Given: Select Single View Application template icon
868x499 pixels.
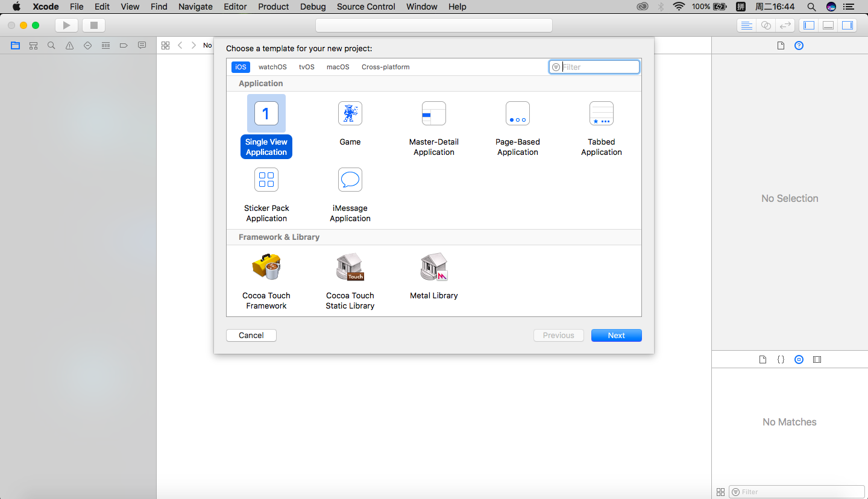Looking at the screenshot, I should 266,113.
